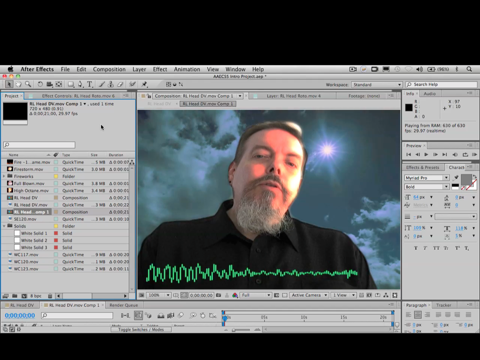Toggle Subscript in Character panel

tap(467, 248)
